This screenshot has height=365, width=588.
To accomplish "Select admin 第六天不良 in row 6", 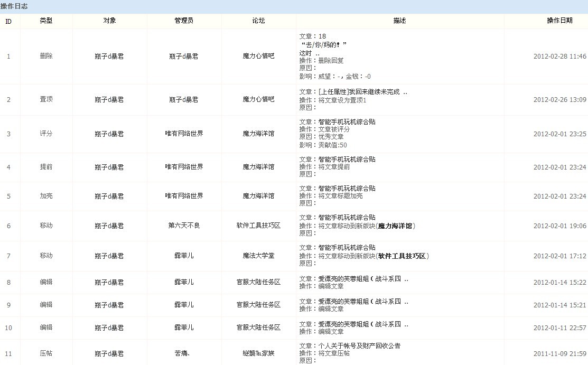I will click(x=184, y=226).
